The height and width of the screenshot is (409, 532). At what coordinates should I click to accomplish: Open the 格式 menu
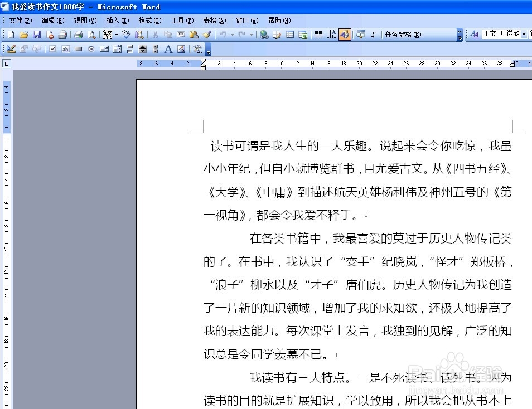[x=149, y=21]
